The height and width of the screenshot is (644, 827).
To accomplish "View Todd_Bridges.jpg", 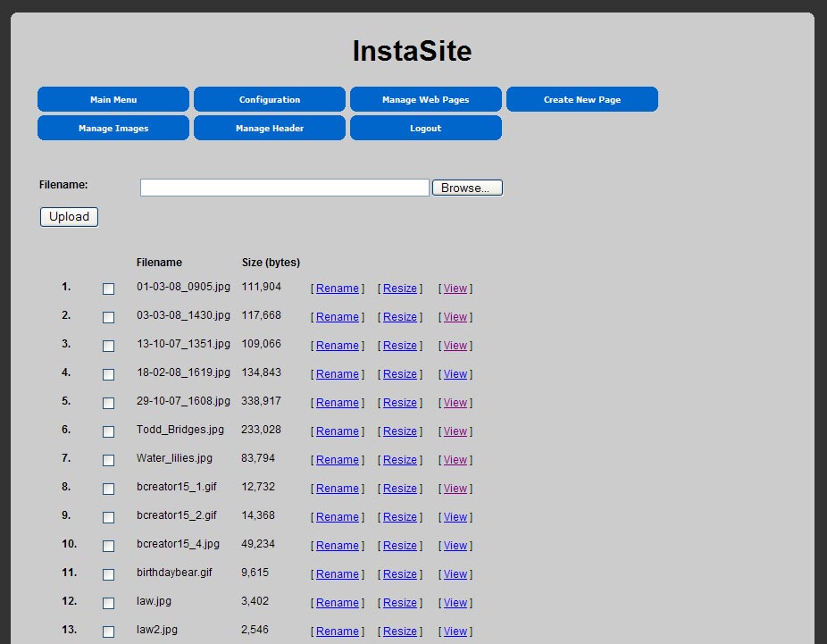I will [455, 431].
